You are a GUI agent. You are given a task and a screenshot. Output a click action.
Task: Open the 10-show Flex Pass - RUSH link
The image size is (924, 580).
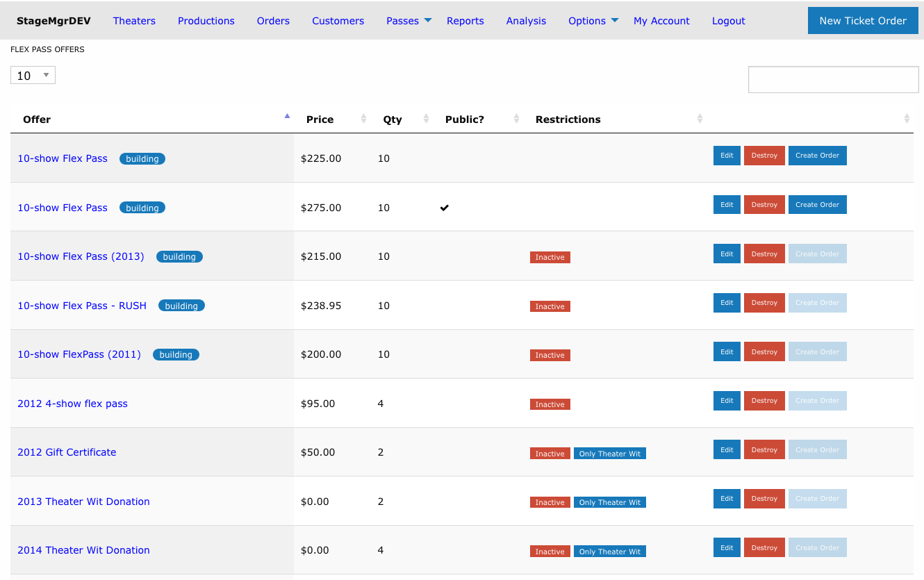pos(82,306)
